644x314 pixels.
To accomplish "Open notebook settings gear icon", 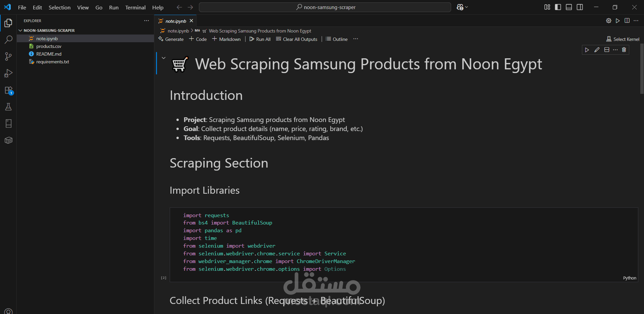I will coord(608,21).
